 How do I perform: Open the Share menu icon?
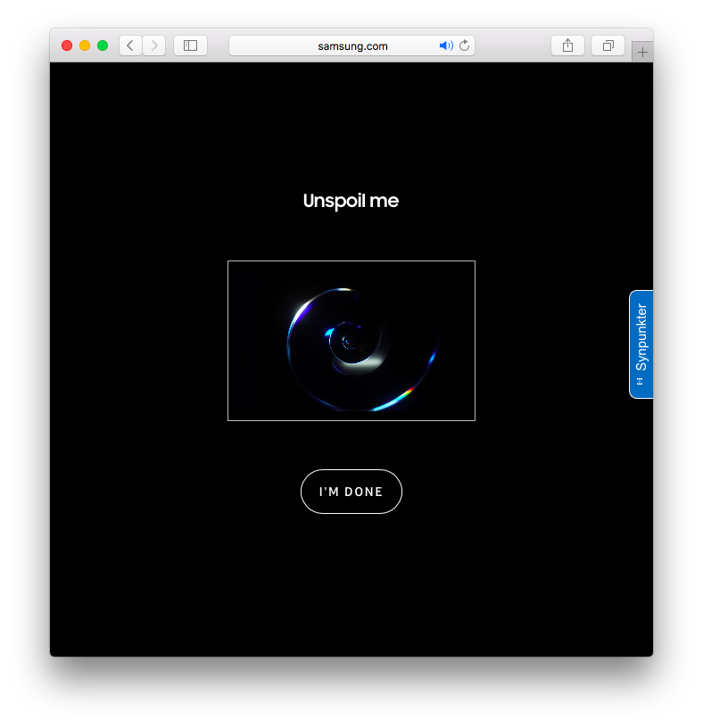567,45
